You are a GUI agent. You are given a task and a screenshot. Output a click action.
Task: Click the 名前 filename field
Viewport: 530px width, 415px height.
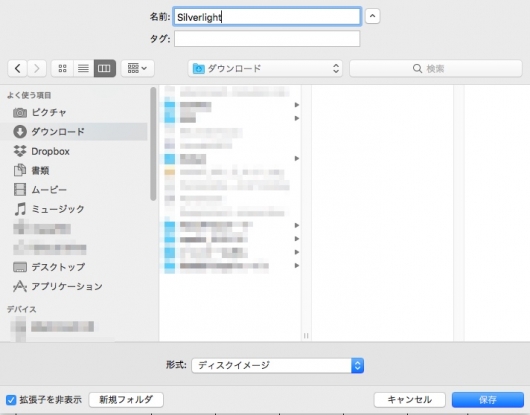[267, 17]
